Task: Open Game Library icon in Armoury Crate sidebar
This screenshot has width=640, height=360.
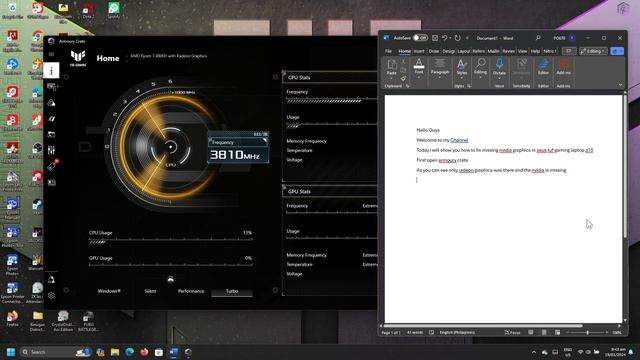Action: pos(51,135)
